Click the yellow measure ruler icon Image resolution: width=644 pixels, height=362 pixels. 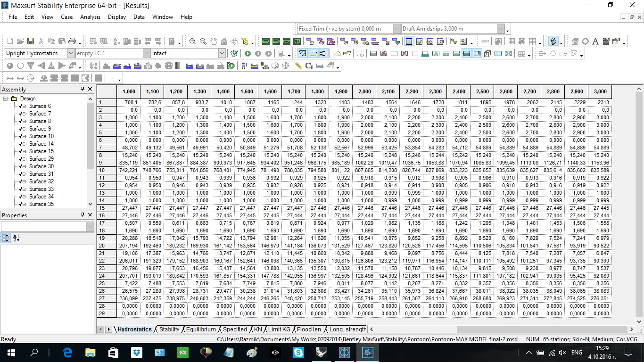[x=298, y=66]
